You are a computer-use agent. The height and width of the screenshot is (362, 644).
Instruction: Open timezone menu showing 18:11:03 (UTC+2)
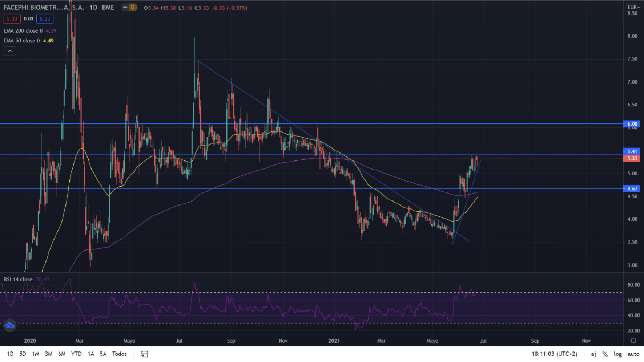(x=554, y=354)
